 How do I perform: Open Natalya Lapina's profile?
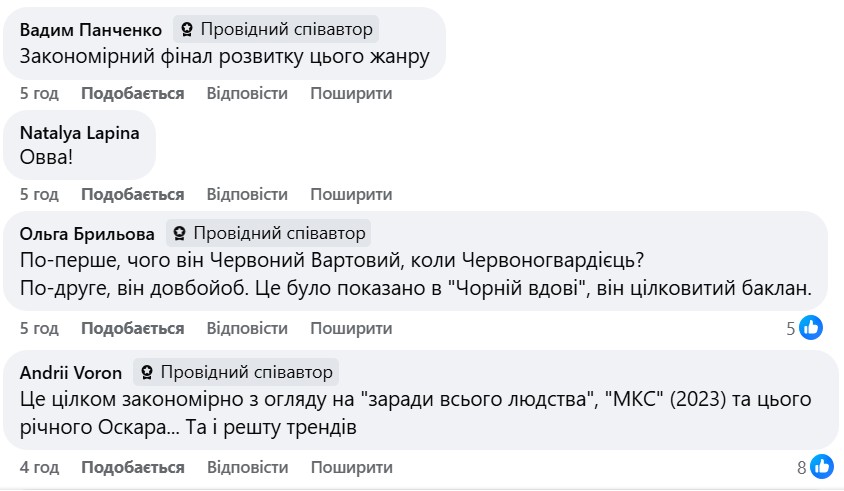(80, 133)
